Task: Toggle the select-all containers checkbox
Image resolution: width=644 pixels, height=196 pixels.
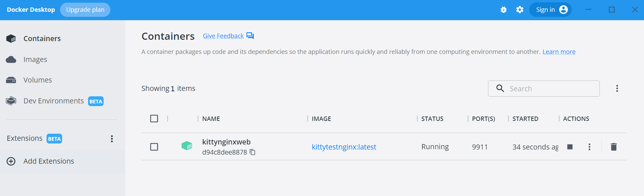Action: click(154, 119)
